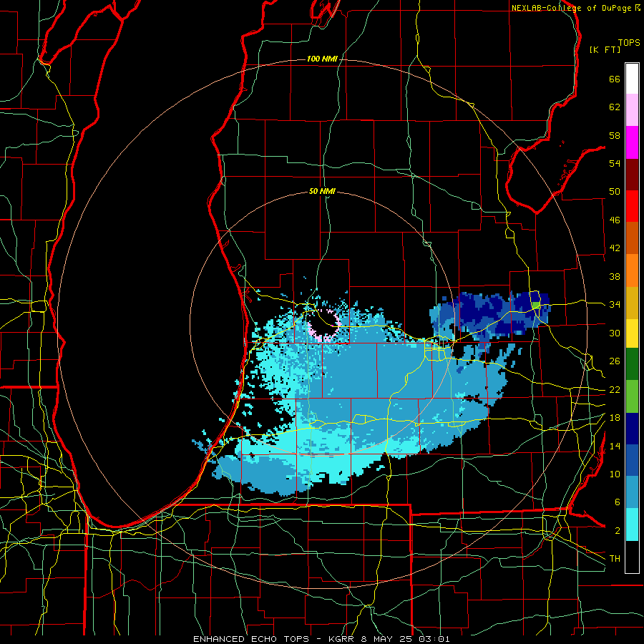Click the medium blue 14 kft legend swatch

[632, 460]
